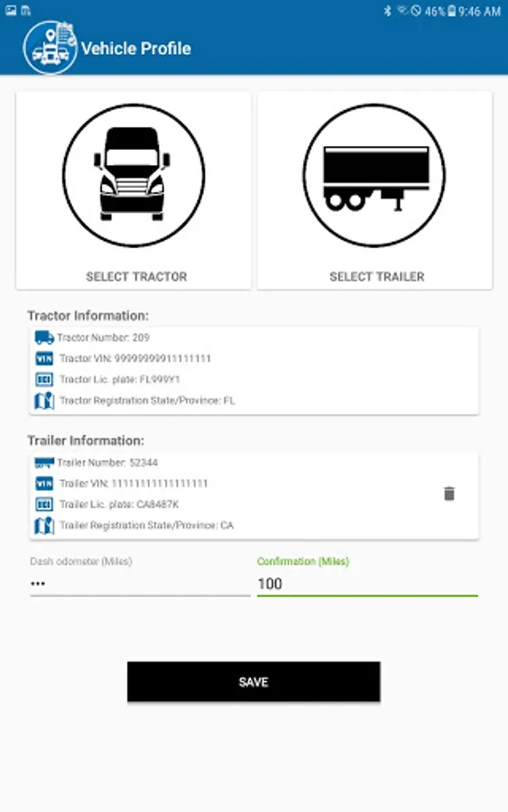Screen dimensions: 508x812
Task: Click the Trailer Registration State map icon
Action: [x=44, y=526]
